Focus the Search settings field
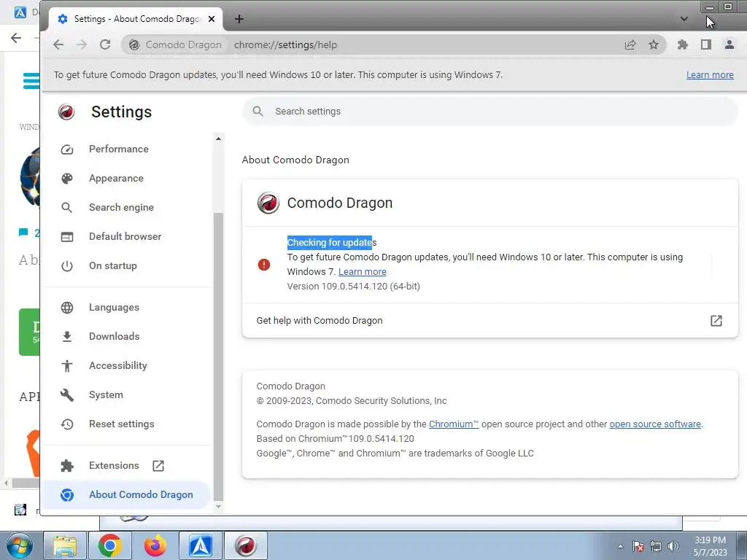Image resolution: width=747 pixels, height=560 pixels. click(490, 112)
